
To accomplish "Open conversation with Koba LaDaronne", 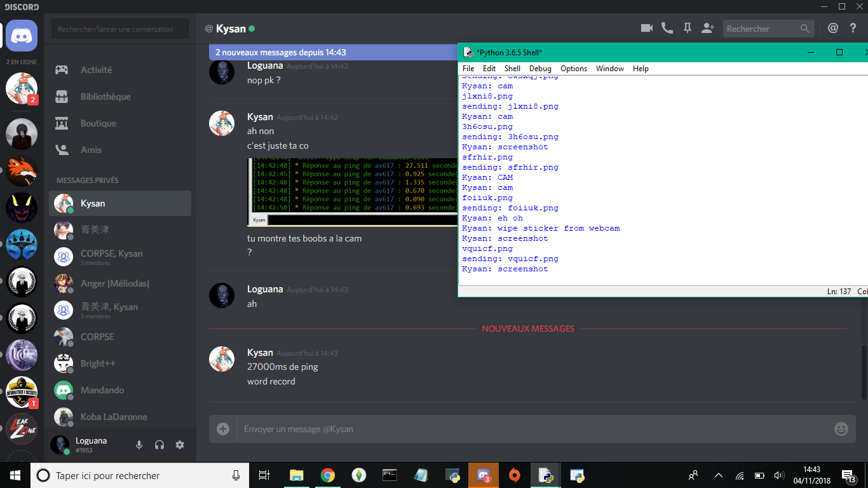I will 120,417.
